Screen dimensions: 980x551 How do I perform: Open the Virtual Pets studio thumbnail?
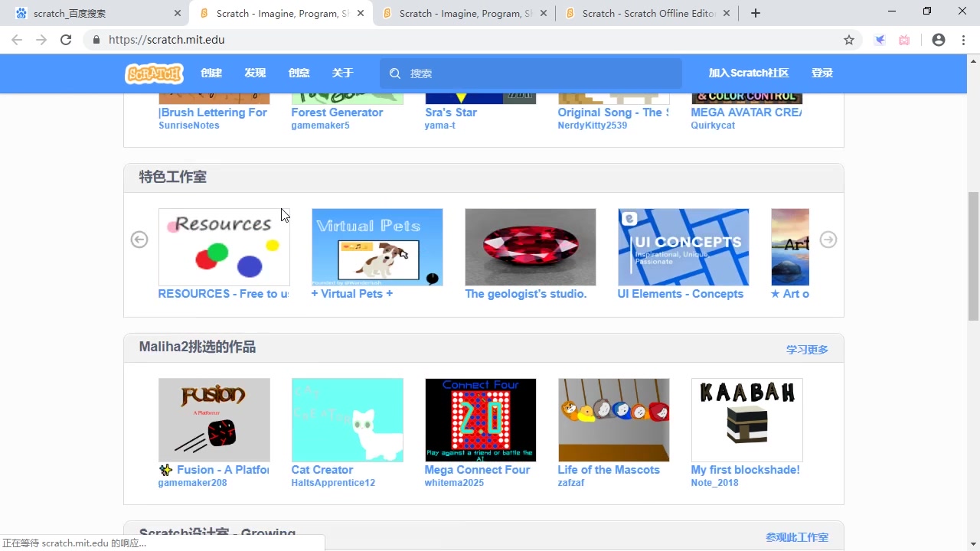point(377,247)
